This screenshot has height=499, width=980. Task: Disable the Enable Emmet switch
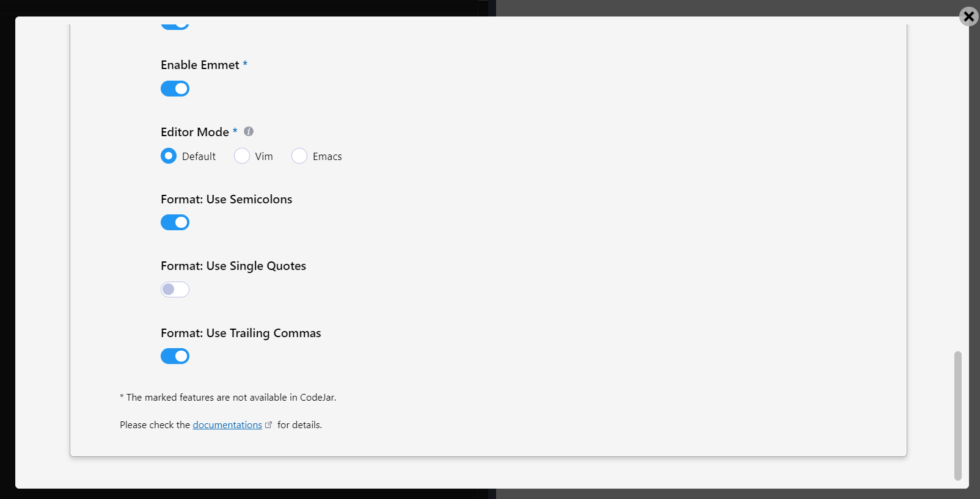[x=175, y=89]
